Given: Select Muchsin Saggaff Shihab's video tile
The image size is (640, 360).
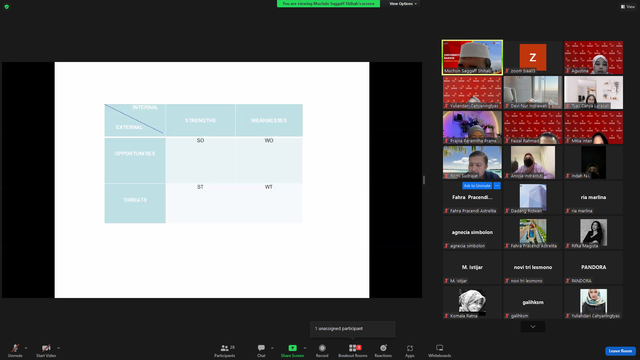Looking at the screenshot, I should (472, 57).
